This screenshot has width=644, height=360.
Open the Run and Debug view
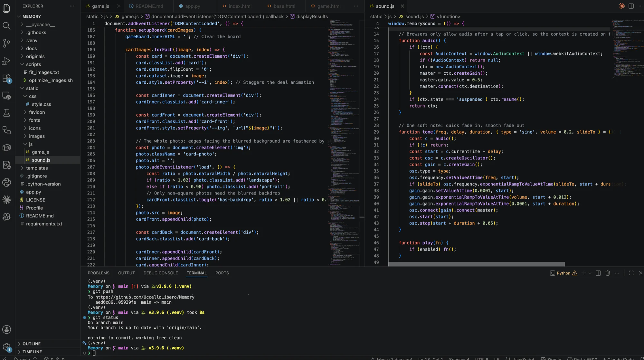click(x=6, y=61)
